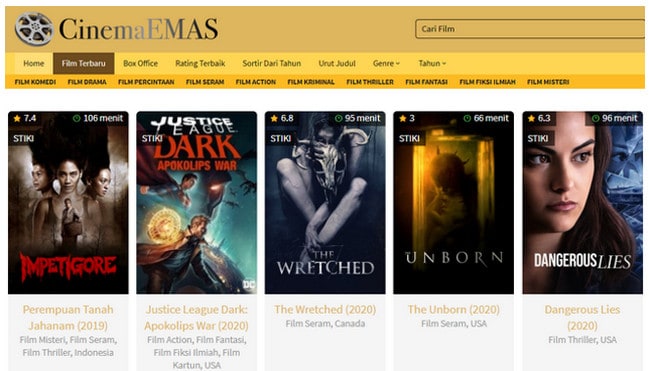Click the Perempuan Tanah Jahanam (2019) title link
649x371 pixels.
[x=68, y=318]
